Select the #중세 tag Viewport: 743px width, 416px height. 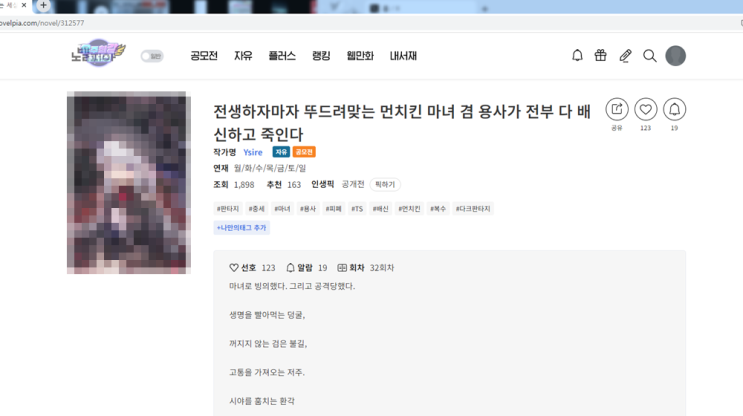pos(256,208)
